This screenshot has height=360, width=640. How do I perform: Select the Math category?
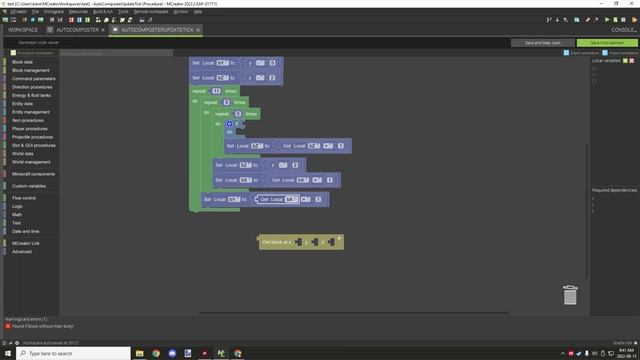click(17, 215)
